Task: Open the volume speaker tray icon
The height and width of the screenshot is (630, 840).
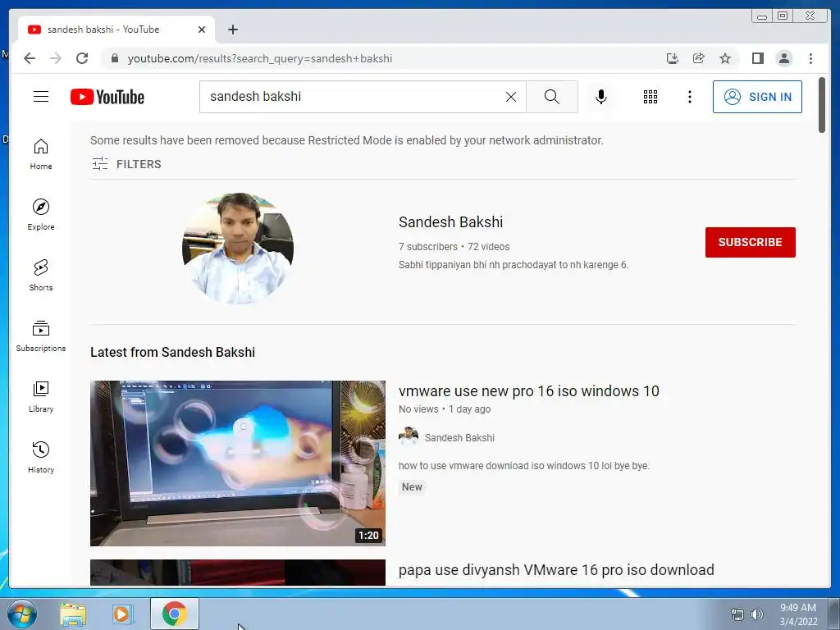Action: 756,614
